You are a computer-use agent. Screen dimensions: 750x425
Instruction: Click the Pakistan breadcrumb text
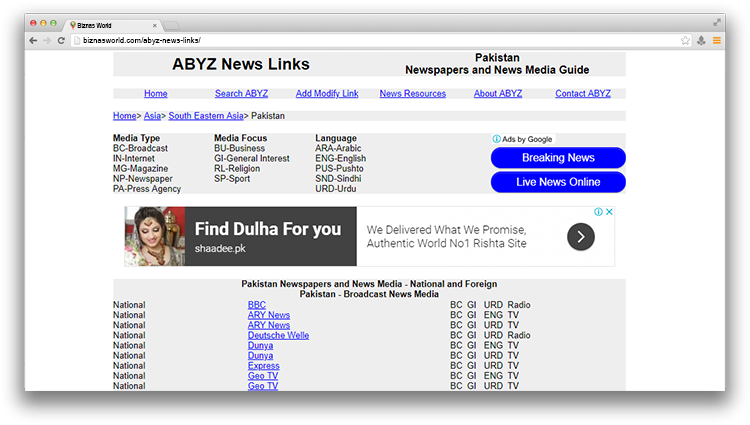268,116
